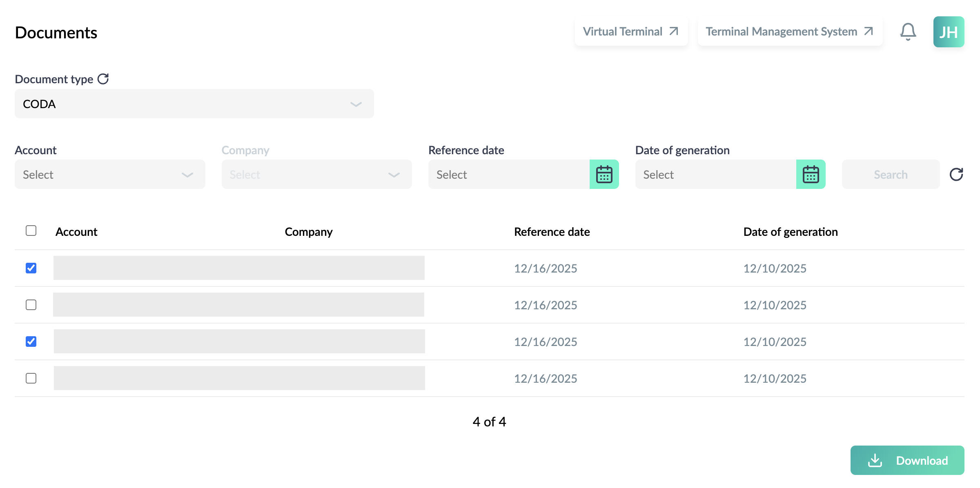
Task: Open the JH user avatar menu
Action: tap(949, 32)
